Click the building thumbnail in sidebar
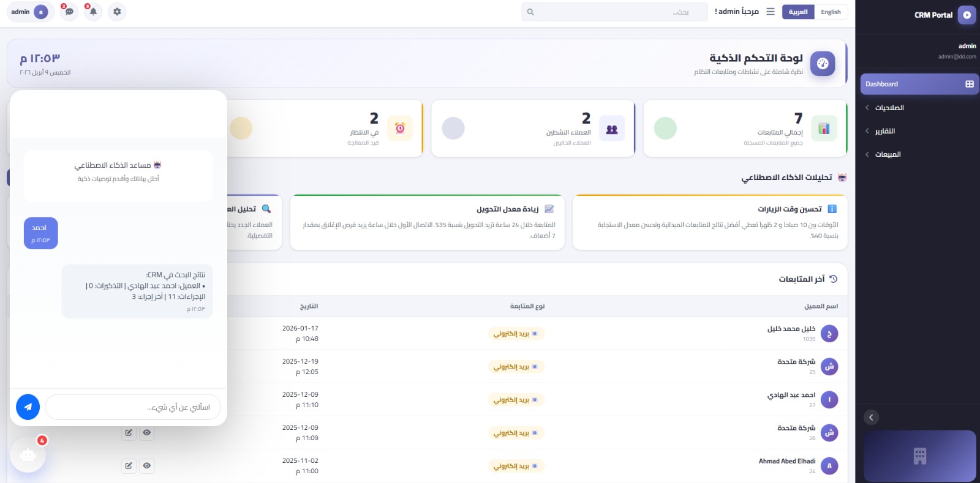 pos(920,456)
